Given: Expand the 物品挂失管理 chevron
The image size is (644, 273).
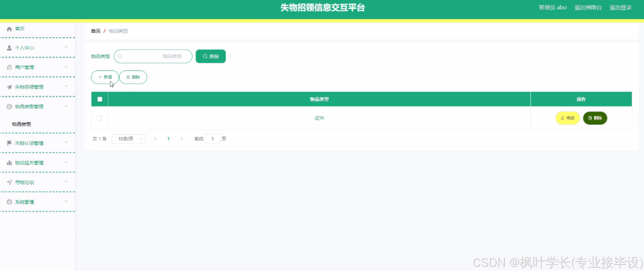Looking at the screenshot, I should coord(66,162).
